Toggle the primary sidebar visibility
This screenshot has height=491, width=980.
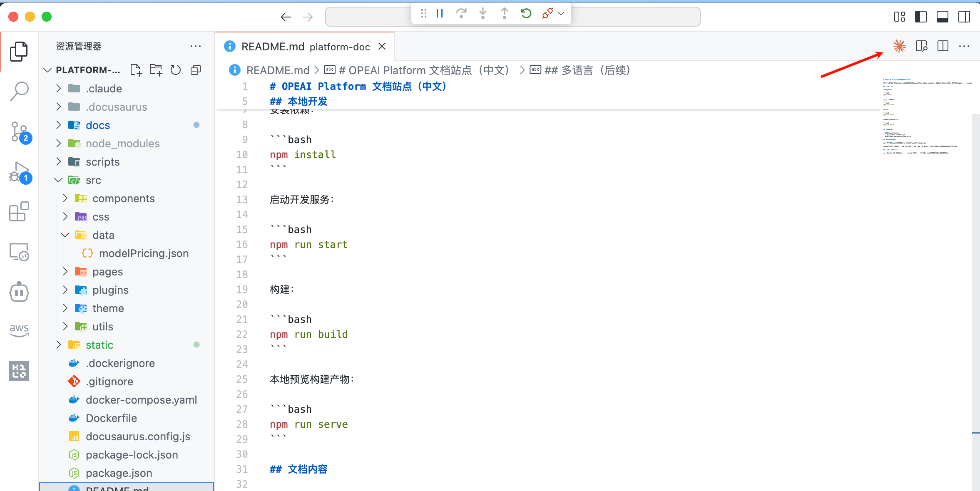coord(921,17)
